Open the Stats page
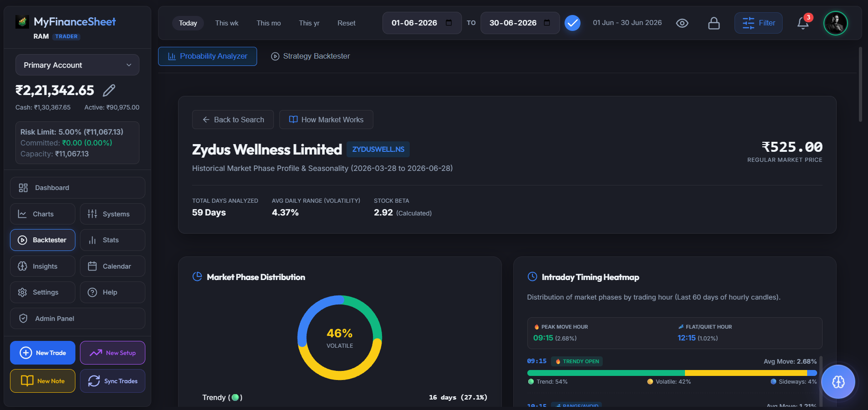The height and width of the screenshot is (410, 868). point(113,240)
